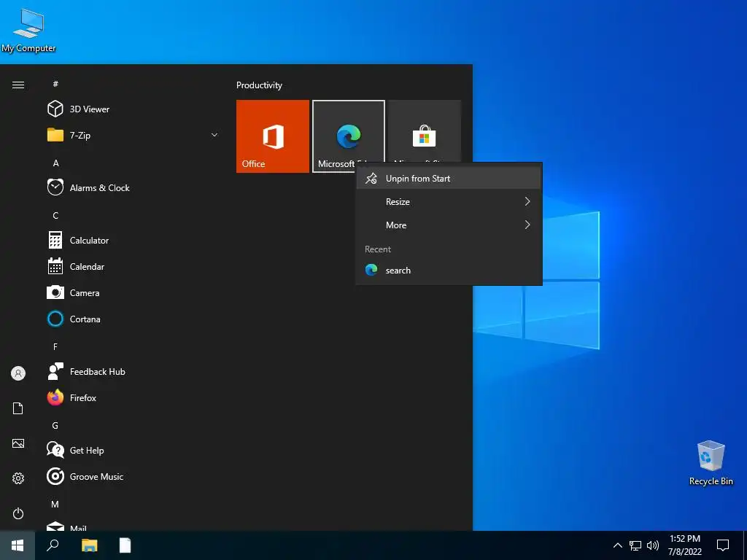Click the 'F' letter header
The height and width of the screenshot is (560, 747).
[x=55, y=346]
